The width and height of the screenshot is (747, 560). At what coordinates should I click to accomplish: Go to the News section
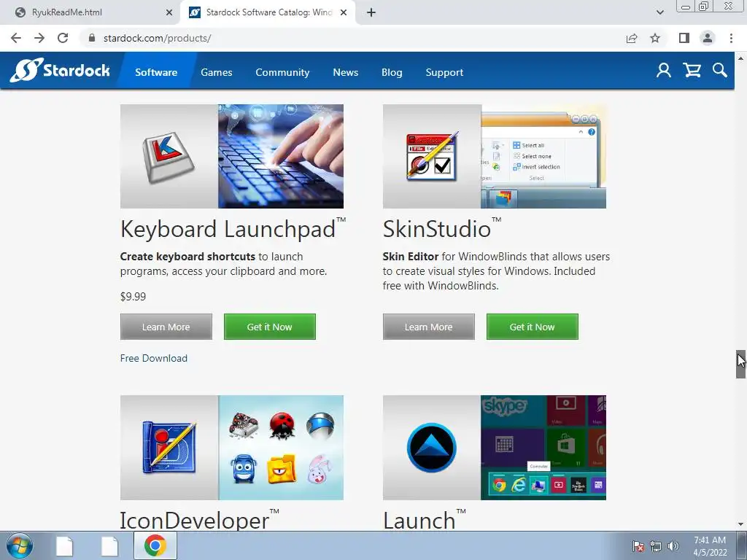[345, 72]
